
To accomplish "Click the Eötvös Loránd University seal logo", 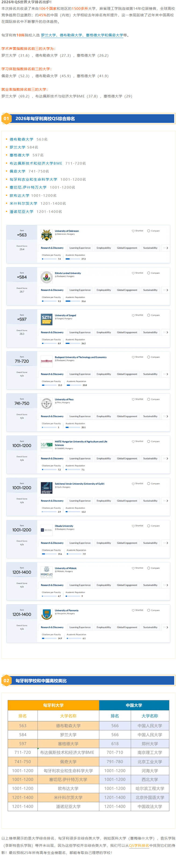I will (x=47, y=277).
